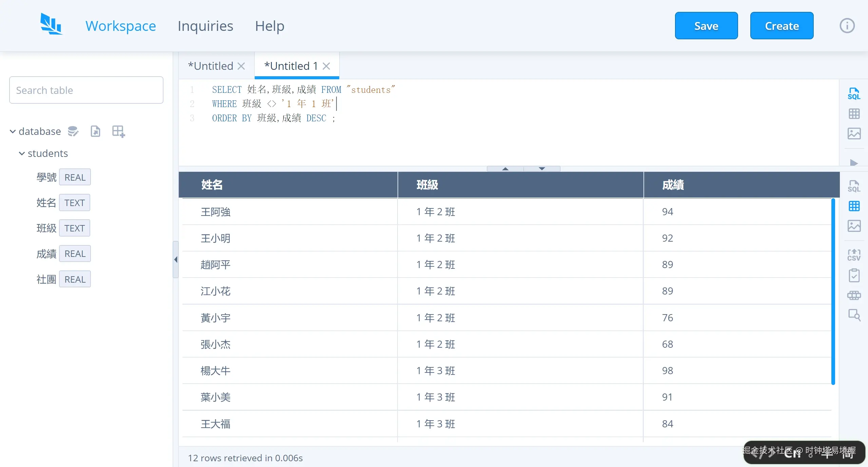Click inside the Search table field
Screen dimensions: 868x467
[86, 90]
